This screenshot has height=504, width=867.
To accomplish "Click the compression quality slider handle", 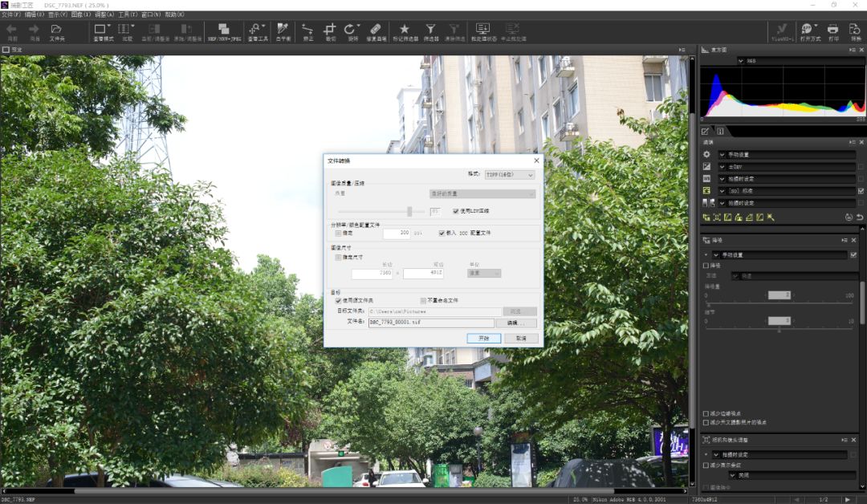I will 410,211.
